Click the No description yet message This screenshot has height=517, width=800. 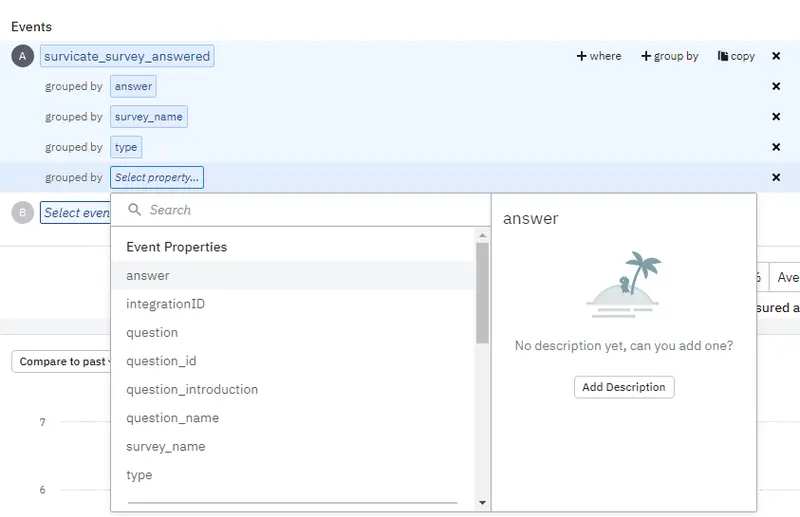(624, 346)
